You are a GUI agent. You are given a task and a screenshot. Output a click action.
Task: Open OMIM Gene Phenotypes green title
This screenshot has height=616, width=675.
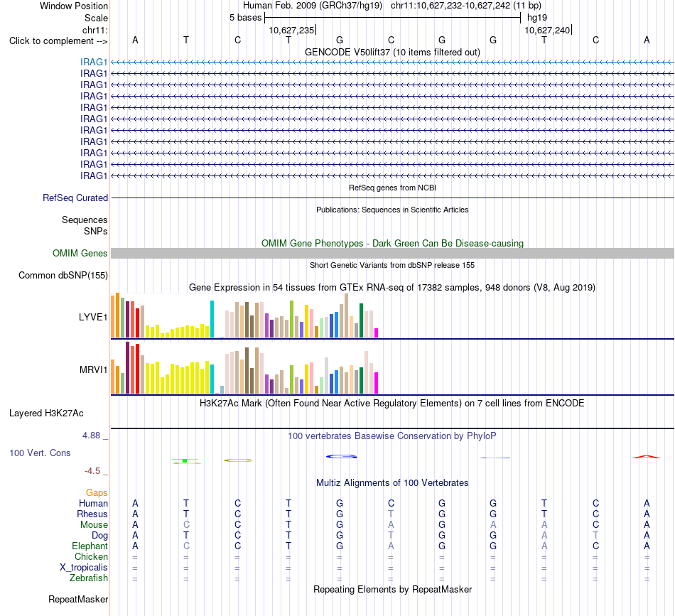(392, 243)
